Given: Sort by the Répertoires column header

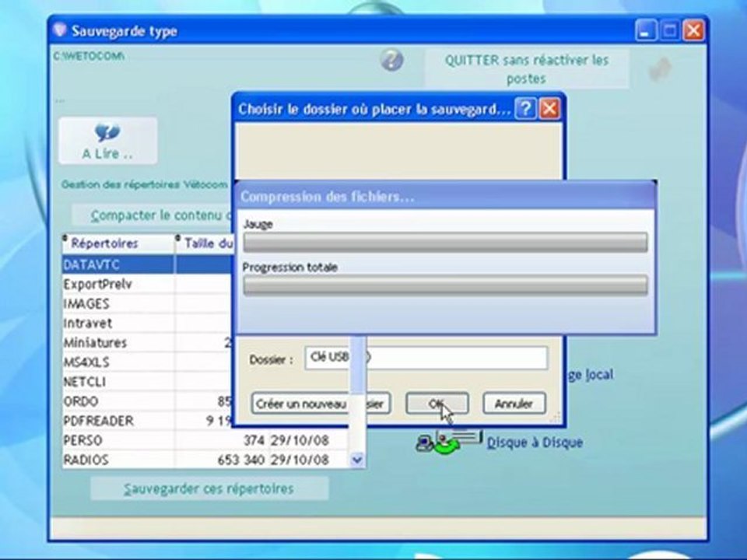Looking at the screenshot, I should [x=117, y=243].
